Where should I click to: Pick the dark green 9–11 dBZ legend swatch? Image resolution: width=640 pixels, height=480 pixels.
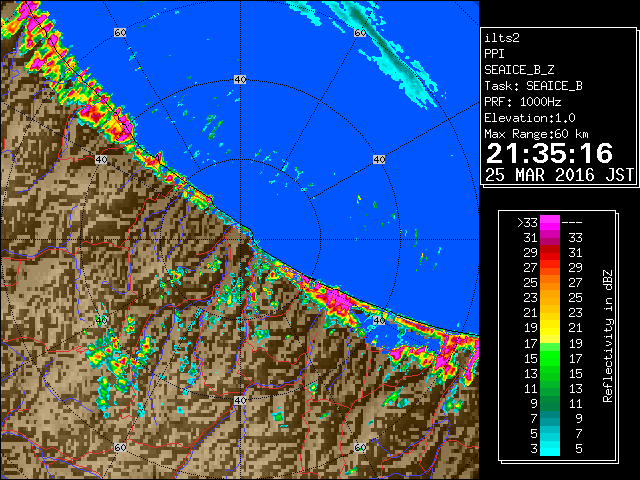(x=550, y=403)
